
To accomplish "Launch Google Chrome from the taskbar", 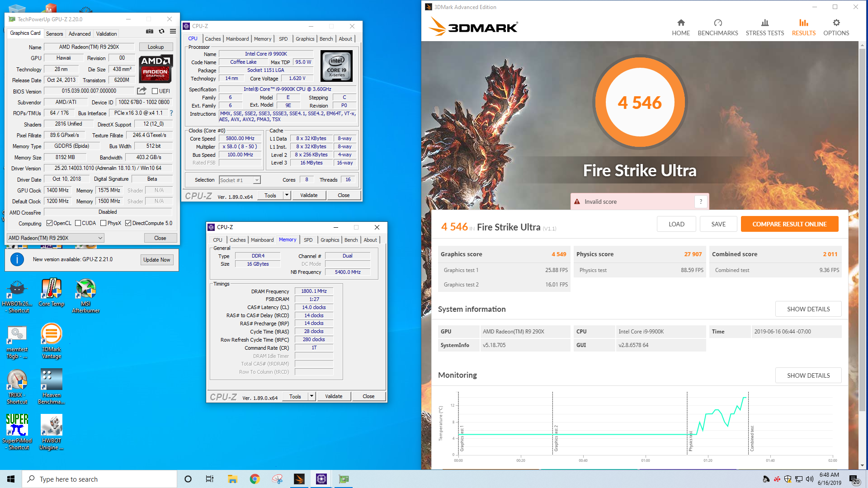I will [255, 479].
